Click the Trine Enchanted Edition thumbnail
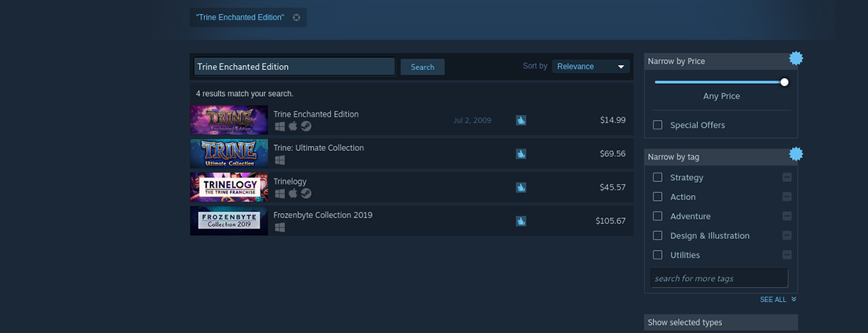This screenshot has width=868, height=333. (x=229, y=120)
